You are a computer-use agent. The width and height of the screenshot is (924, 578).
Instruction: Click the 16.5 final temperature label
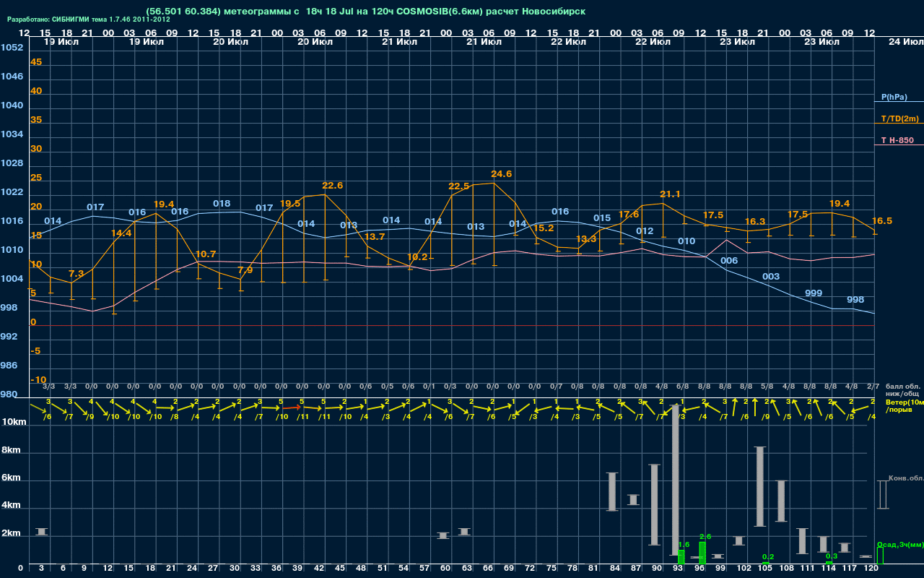tap(882, 221)
